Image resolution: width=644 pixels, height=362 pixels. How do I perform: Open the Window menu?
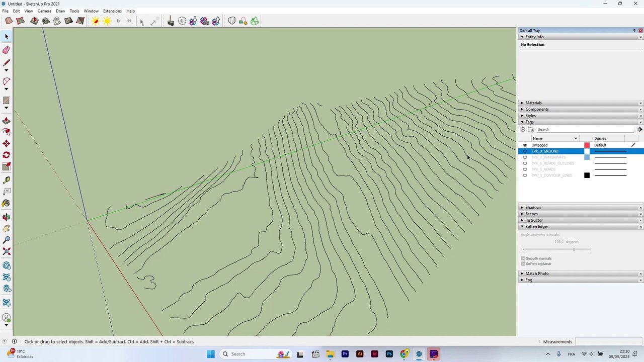[x=91, y=11]
